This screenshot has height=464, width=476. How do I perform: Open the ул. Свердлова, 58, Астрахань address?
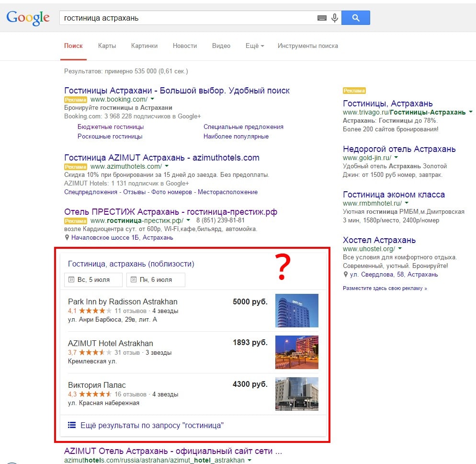point(394,274)
